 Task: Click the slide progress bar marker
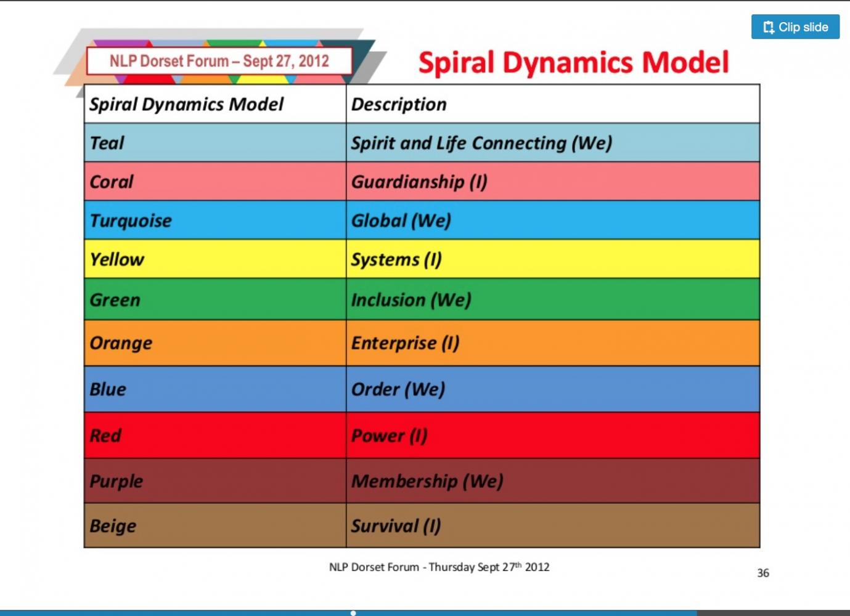(353, 613)
